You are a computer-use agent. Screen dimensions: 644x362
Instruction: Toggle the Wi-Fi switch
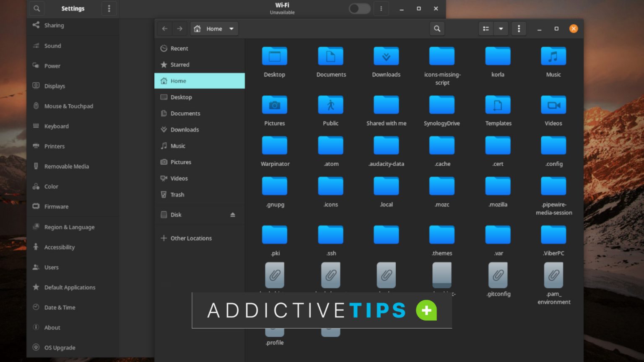pyautogui.click(x=359, y=8)
